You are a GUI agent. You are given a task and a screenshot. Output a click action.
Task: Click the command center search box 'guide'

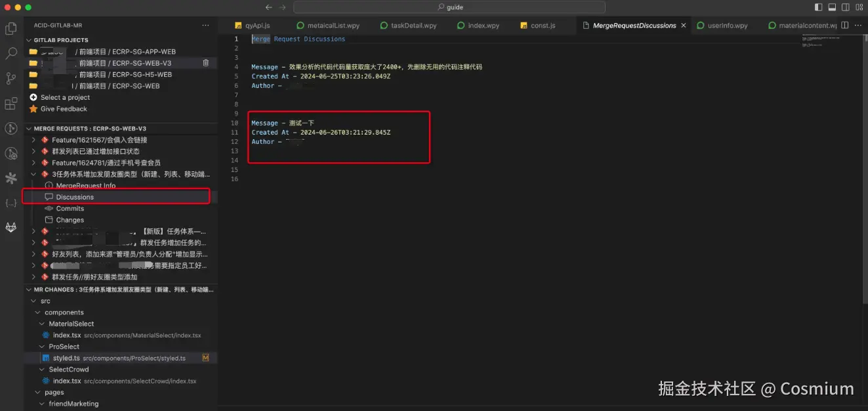point(451,7)
